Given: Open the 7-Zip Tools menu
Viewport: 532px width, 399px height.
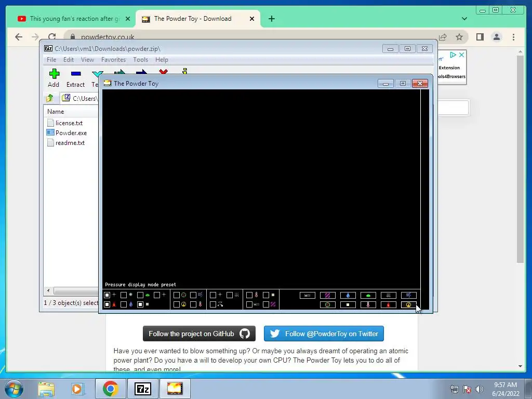Looking at the screenshot, I should (x=140, y=60).
